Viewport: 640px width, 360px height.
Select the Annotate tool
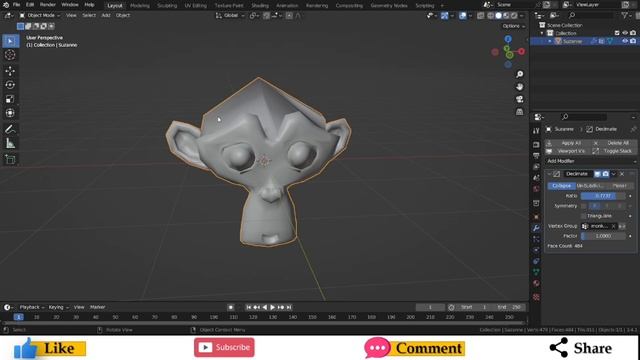[10, 129]
